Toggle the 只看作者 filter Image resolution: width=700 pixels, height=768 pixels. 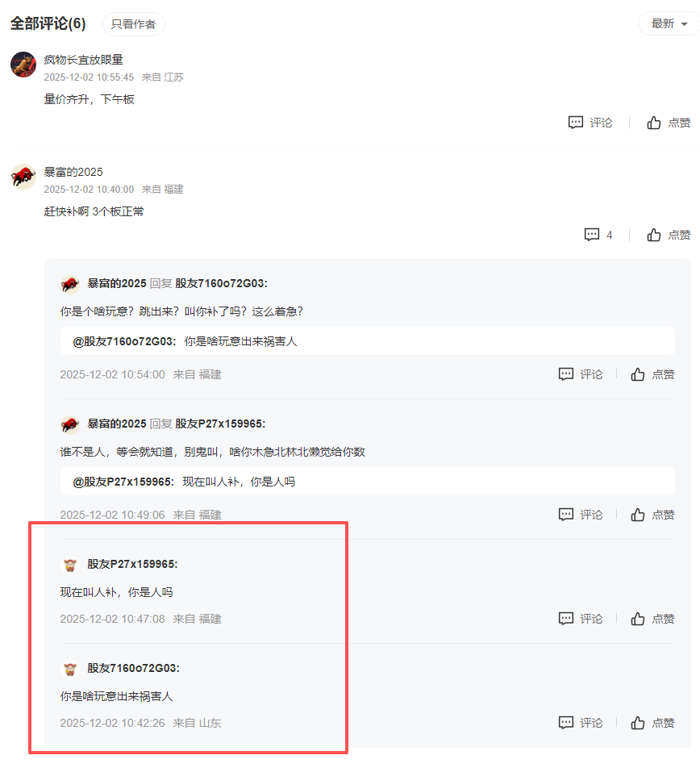tap(133, 24)
